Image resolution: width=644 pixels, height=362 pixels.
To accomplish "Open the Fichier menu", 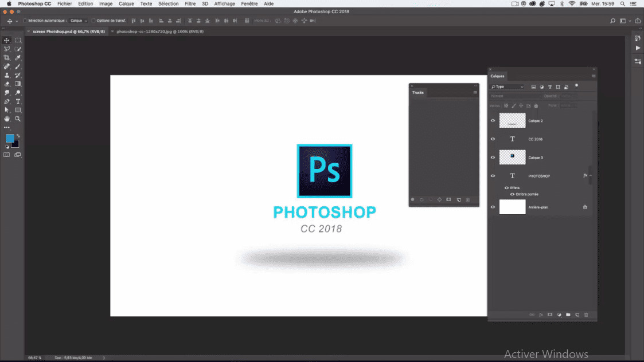I will tap(64, 3).
